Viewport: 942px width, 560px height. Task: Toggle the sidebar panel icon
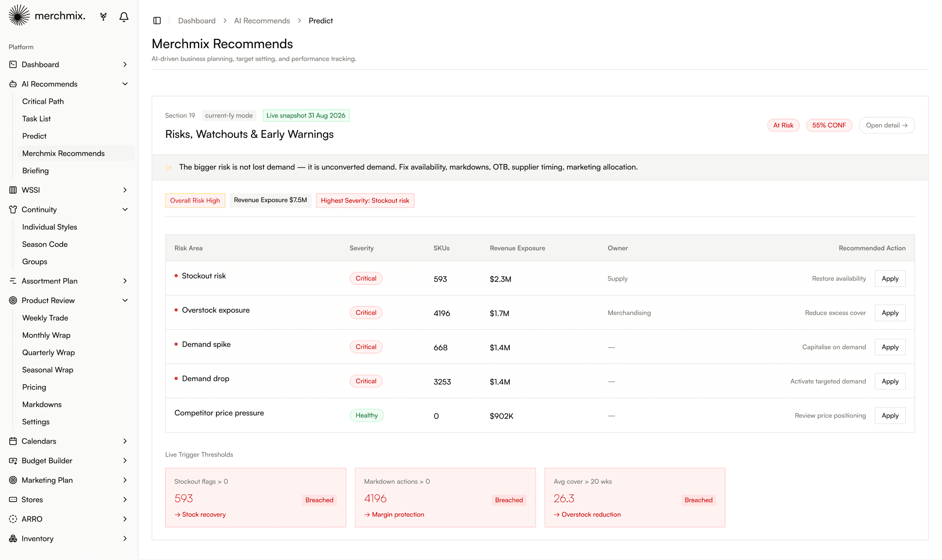(x=157, y=20)
